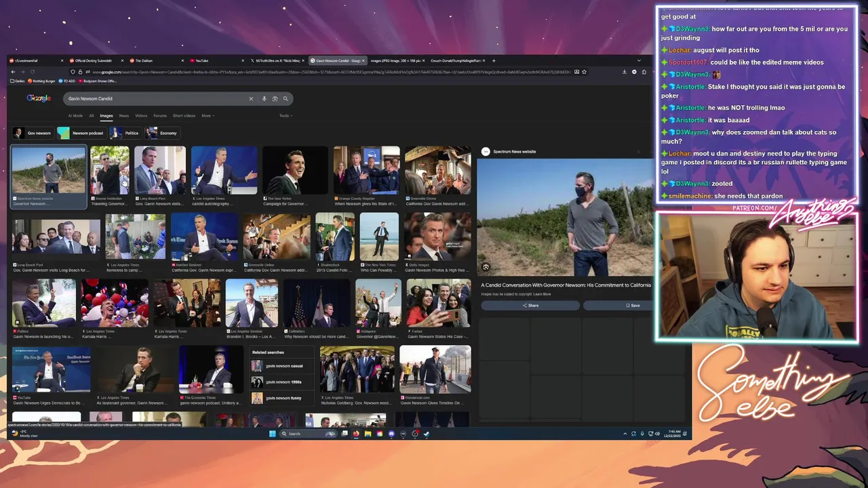Image resolution: width=868 pixels, height=488 pixels.
Task: Close the Gavin Newsom Candid tab
Action: (363, 60)
